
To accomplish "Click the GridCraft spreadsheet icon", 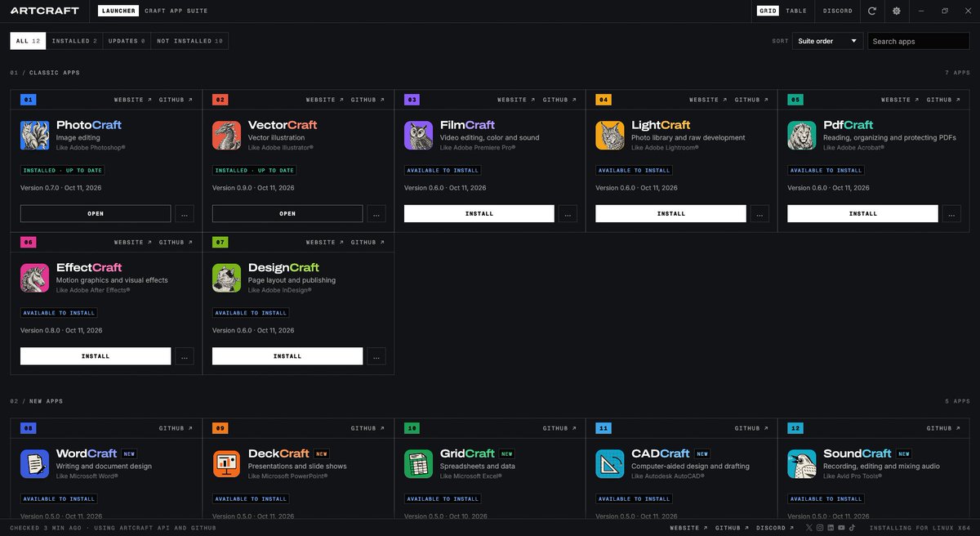I will (x=418, y=464).
